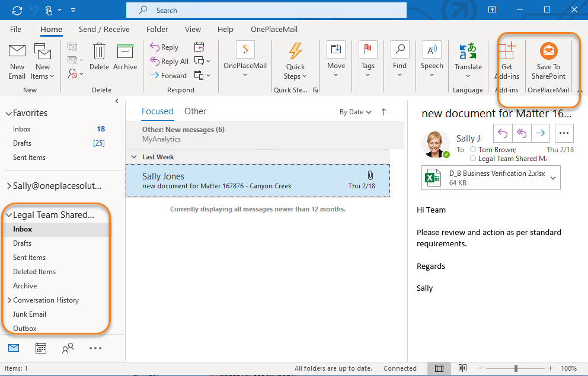Image resolution: width=588 pixels, height=376 pixels.
Task: Open the IM reply dropdown icon
Action: click(202, 60)
